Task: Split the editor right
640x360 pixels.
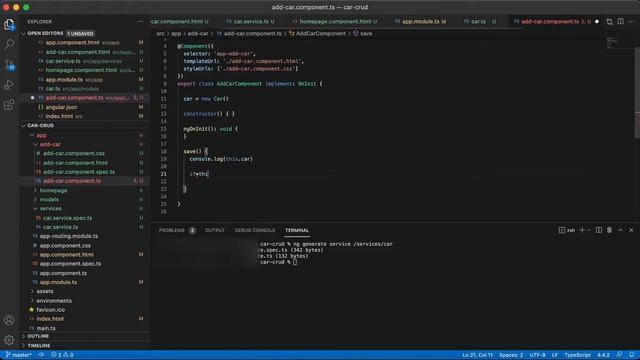Action: [620, 22]
